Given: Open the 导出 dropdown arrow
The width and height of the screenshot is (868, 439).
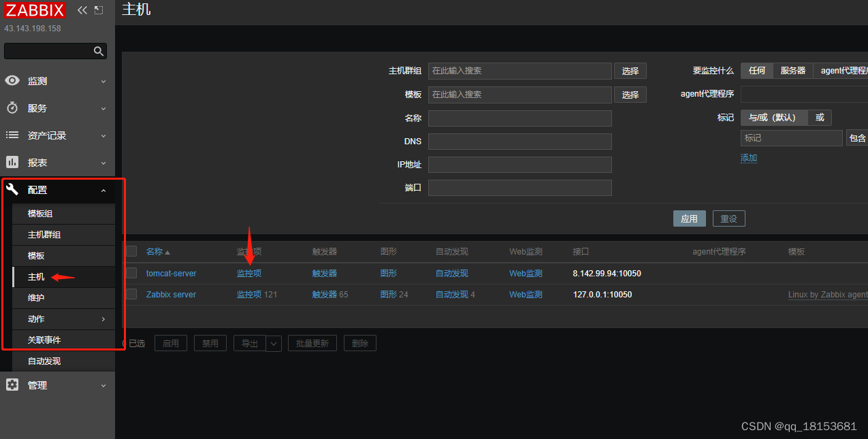Looking at the screenshot, I should click(x=274, y=344).
